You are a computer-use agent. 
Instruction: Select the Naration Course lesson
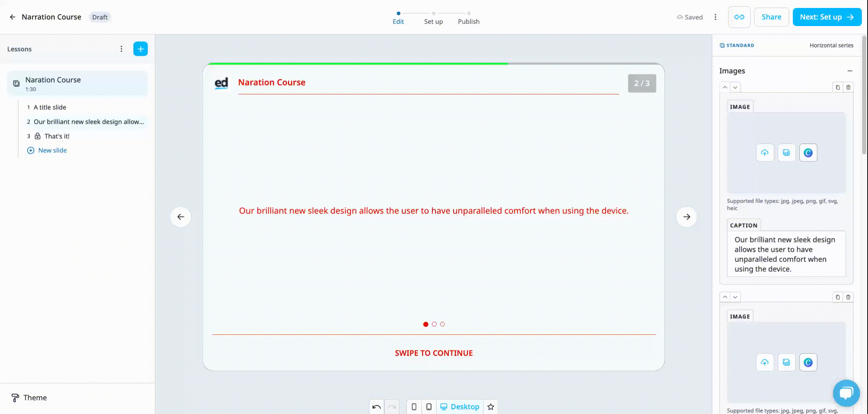tap(77, 84)
